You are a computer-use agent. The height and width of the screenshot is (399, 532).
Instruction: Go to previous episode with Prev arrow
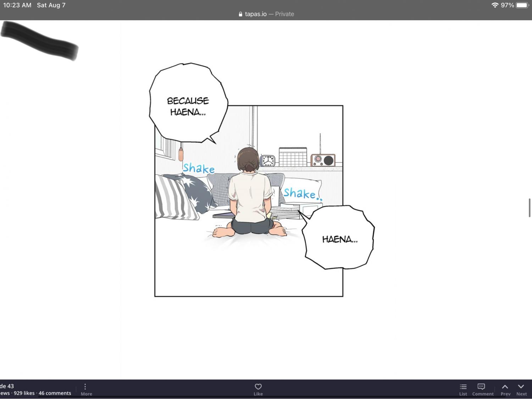coord(505,387)
